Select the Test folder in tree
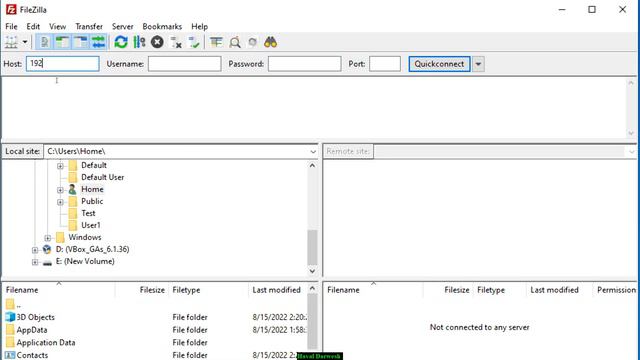Screen dimensions: 640x360 pyautogui.click(x=88, y=213)
